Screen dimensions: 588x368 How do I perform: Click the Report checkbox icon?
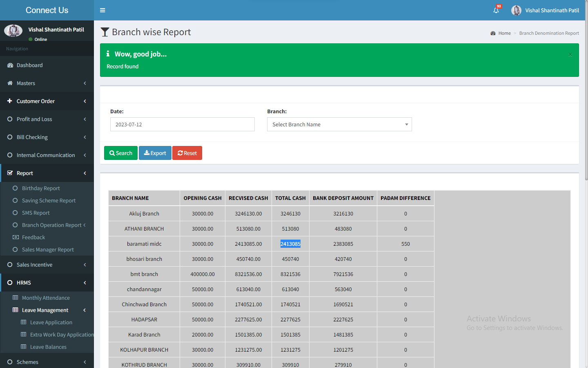[10, 173]
